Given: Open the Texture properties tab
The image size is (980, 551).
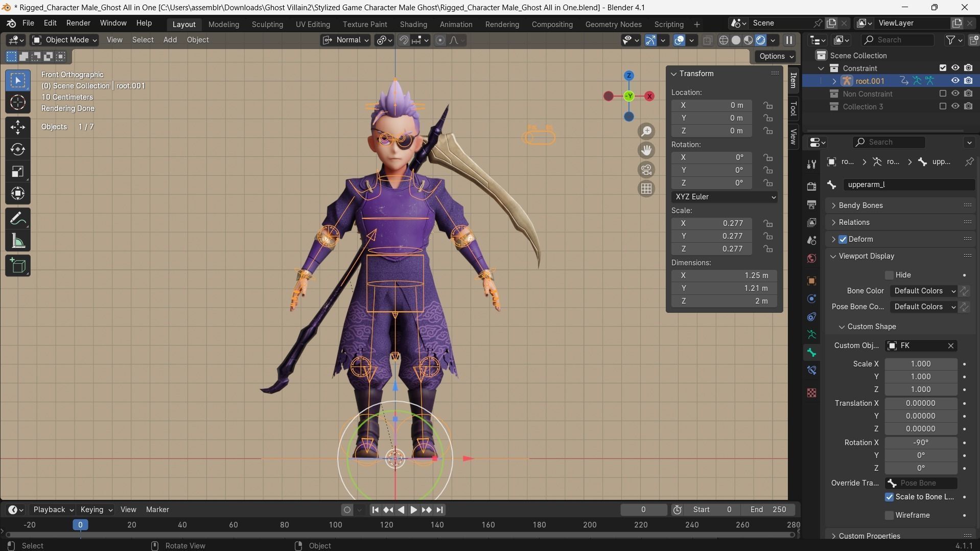Looking at the screenshot, I should coord(811,393).
